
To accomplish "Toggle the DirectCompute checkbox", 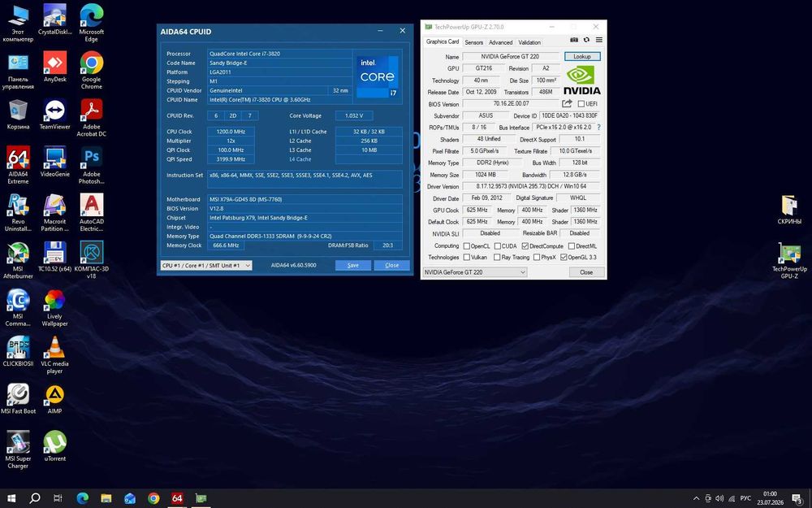I will pyautogui.click(x=525, y=246).
